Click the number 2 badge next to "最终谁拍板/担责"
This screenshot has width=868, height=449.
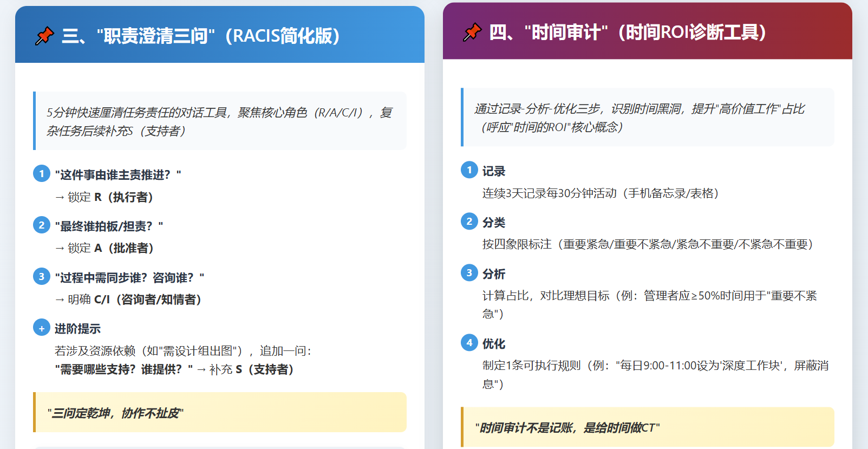click(42, 225)
